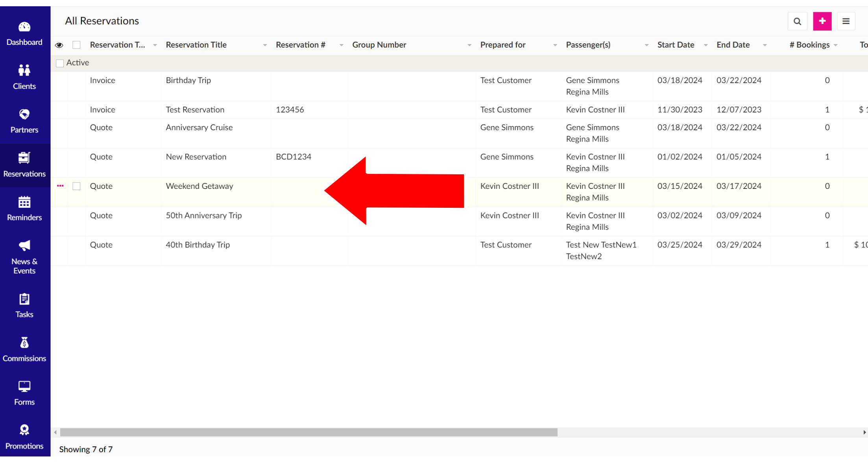This screenshot has height=462, width=868.
Task: Select the Weekend Getaway row checkbox
Action: (x=77, y=187)
